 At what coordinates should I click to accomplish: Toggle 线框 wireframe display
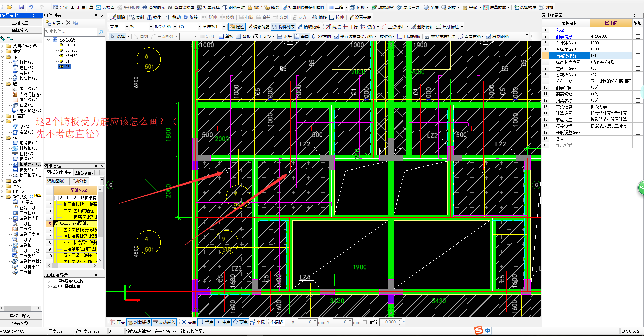point(546,7)
